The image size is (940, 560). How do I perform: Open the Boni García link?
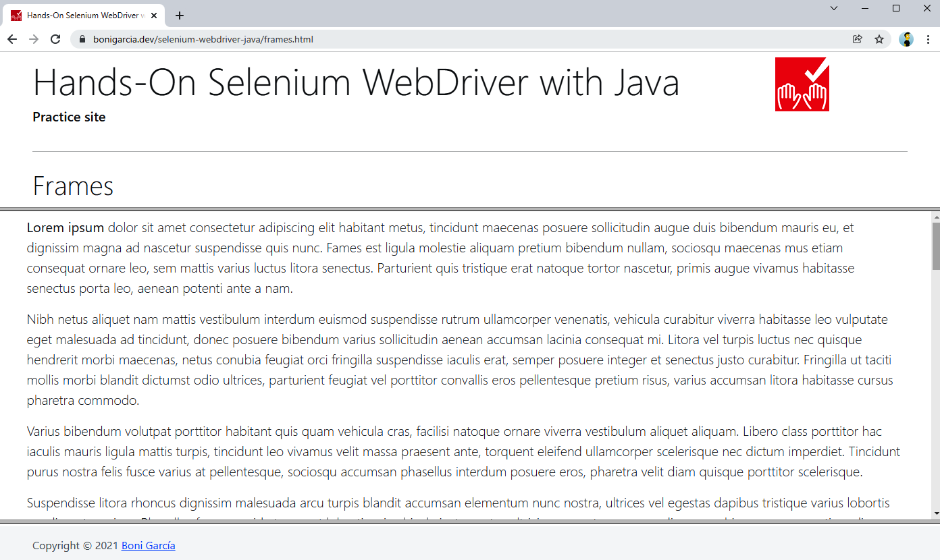[149, 545]
